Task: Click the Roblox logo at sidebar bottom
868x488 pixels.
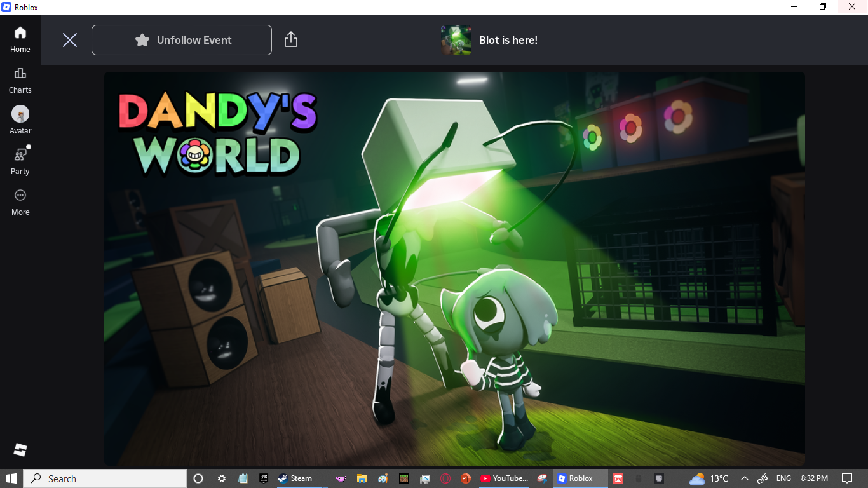Action: (20, 450)
